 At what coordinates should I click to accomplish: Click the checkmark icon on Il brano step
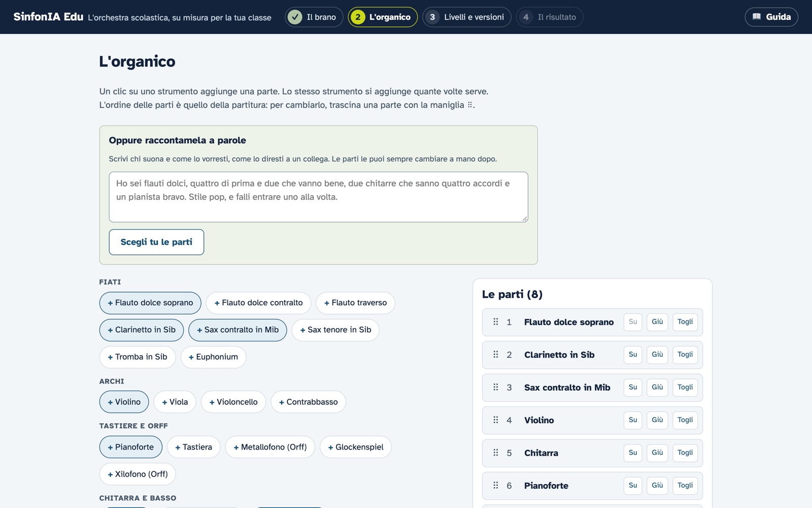[x=295, y=17]
